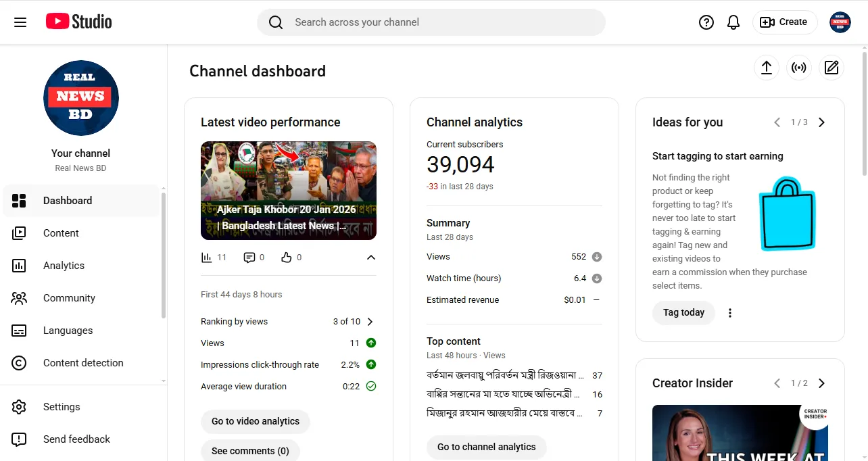Viewport: 868px width, 461px height.
Task: Open the account avatar menu
Action: 840,22
